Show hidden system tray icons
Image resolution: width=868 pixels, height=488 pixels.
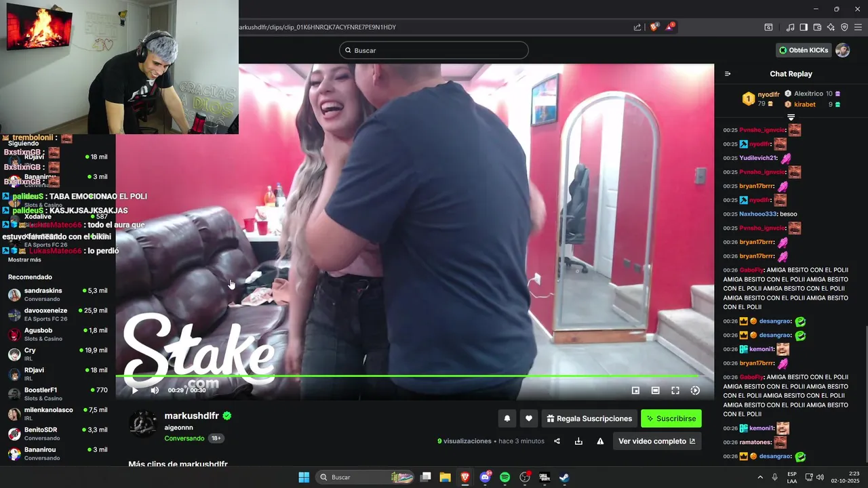[759, 477]
